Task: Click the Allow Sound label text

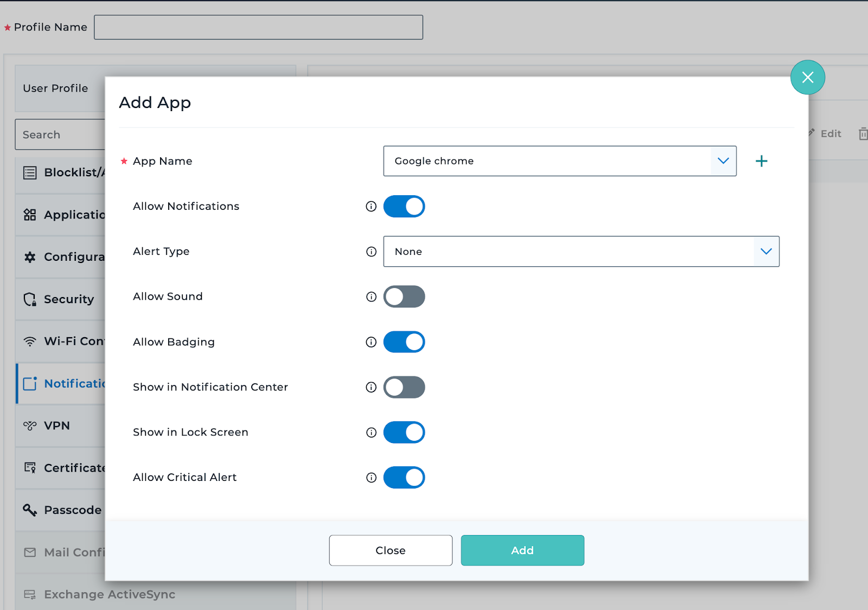Action: [168, 297]
